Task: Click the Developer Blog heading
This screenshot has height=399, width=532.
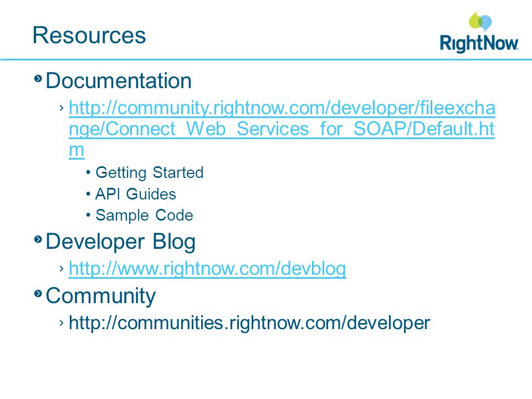Action: point(120,242)
